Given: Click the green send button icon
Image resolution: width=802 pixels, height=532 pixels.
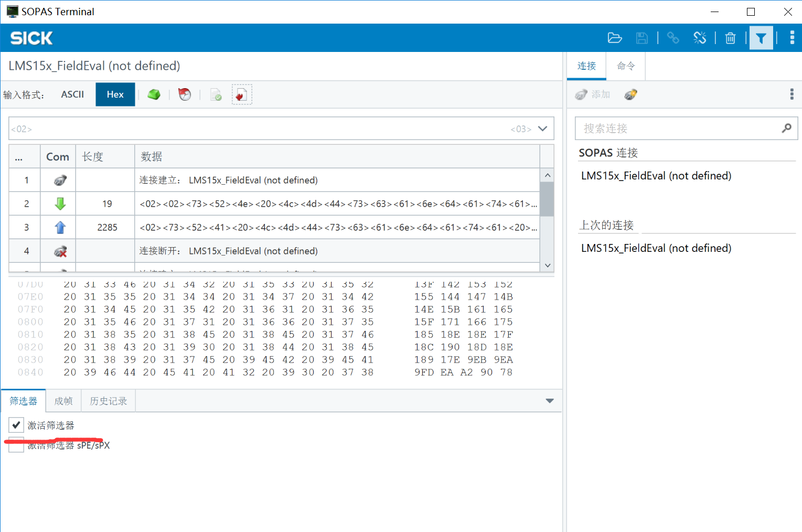Looking at the screenshot, I should pyautogui.click(x=154, y=94).
